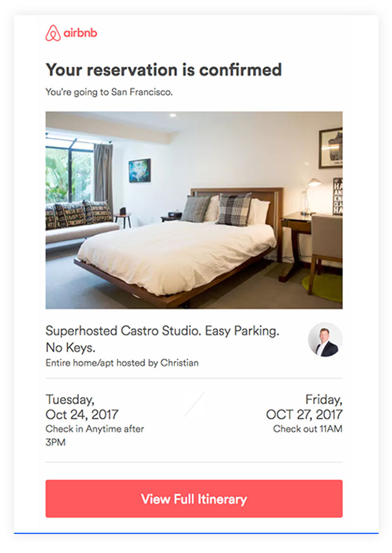Screen dimensions: 392x553
Task: Select the red 'airbnb' wordmark
Action: pos(82,32)
